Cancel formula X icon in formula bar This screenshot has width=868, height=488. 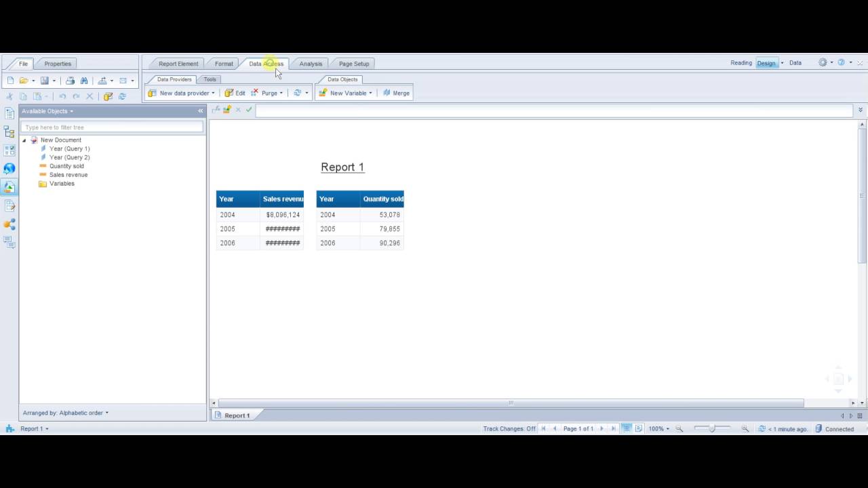[238, 109]
